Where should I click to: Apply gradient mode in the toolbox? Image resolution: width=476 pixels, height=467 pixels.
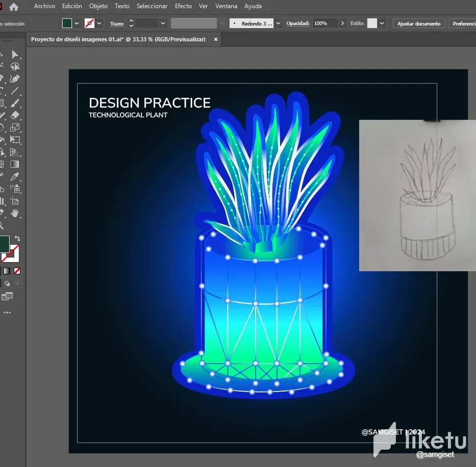7,271
